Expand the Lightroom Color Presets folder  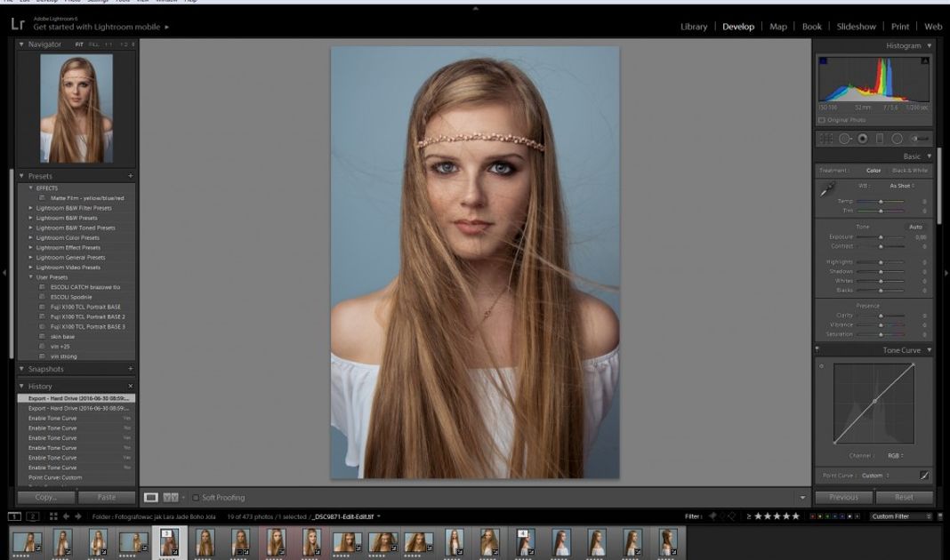tap(68, 237)
